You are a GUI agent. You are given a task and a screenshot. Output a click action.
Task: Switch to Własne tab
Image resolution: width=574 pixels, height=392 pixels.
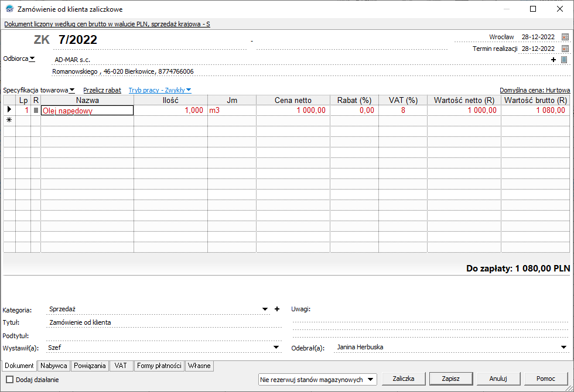(x=199, y=366)
